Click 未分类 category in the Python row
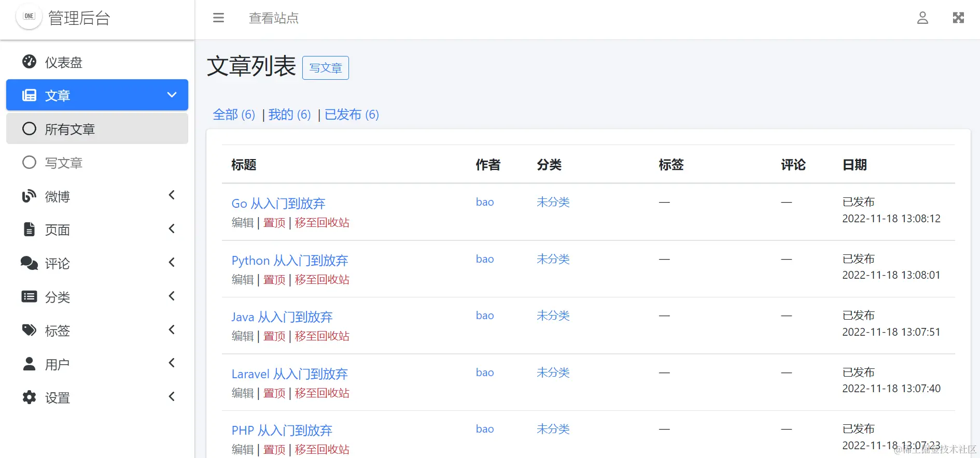This screenshot has height=458, width=980. pos(553,259)
